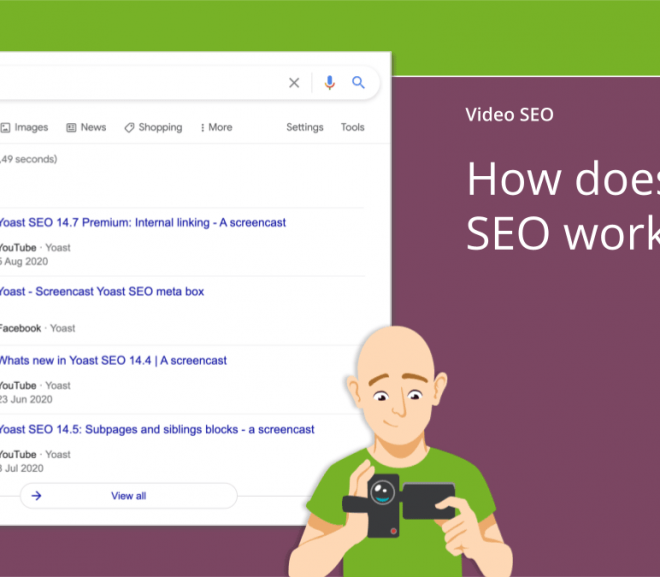Open Yoast SEO 14.7 Premium screencast result

tap(143, 223)
